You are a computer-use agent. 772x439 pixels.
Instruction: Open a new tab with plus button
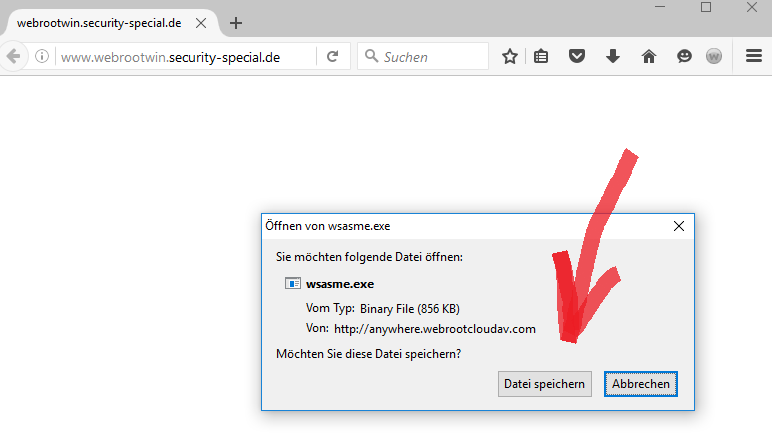(236, 22)
